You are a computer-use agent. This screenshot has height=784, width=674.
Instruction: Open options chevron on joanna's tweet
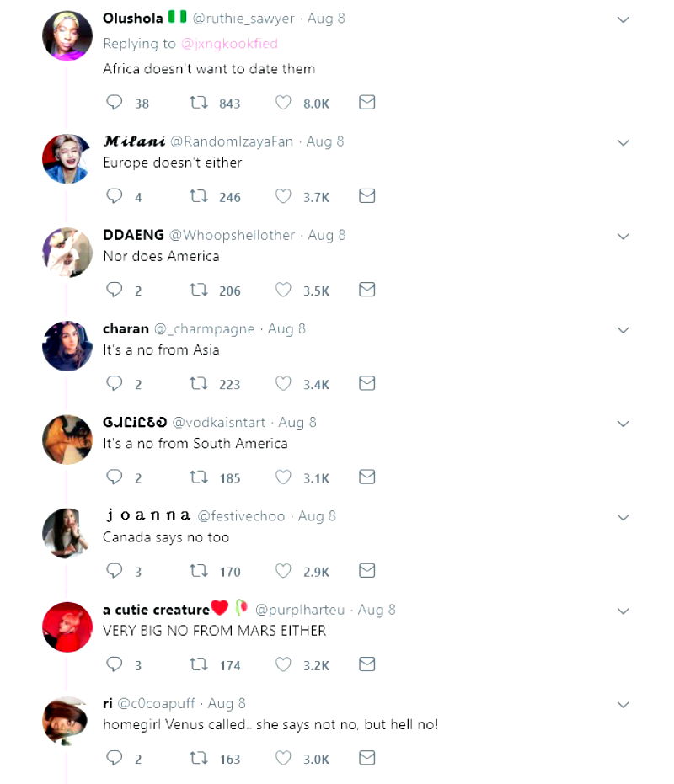[623, 517]
